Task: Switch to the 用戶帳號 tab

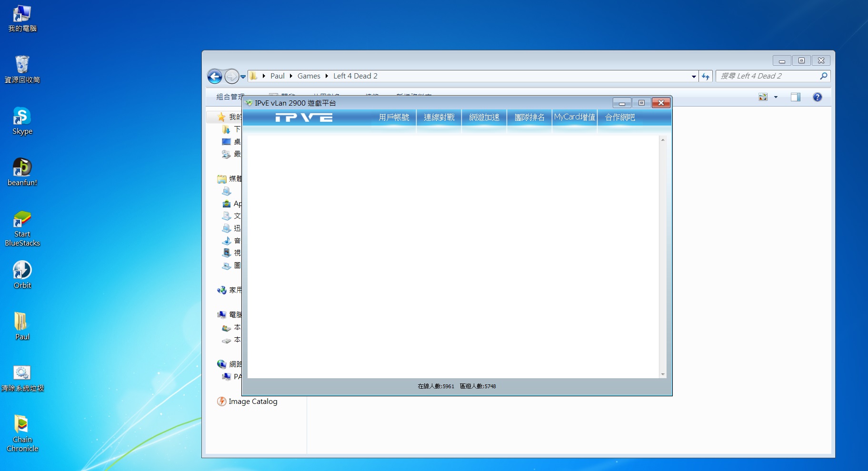Action: (x=394, y=117)
